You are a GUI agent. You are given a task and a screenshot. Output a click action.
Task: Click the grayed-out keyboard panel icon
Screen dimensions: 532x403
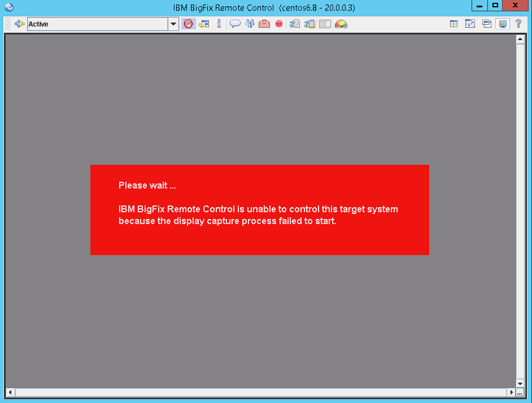point(325,24)
